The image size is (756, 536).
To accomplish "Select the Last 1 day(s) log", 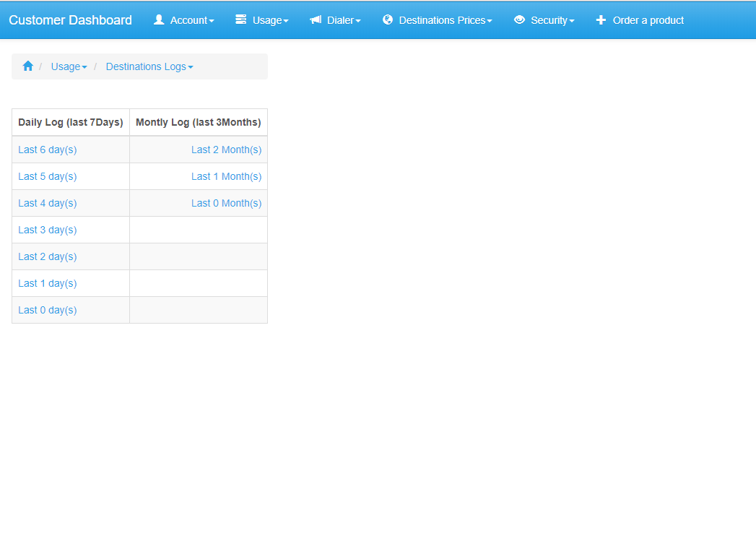I will coord(47,284).
